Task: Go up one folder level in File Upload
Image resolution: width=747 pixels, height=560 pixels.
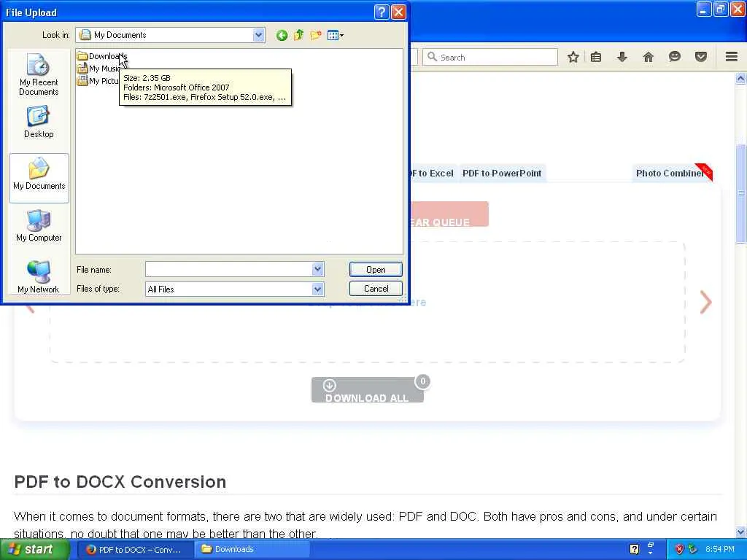Action: coord(298,35)
